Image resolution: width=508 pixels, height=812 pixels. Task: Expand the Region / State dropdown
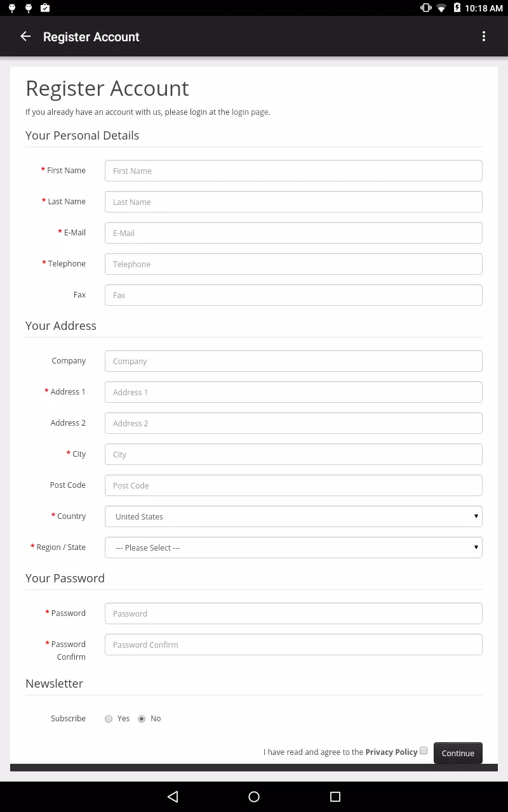pos(293,547)
